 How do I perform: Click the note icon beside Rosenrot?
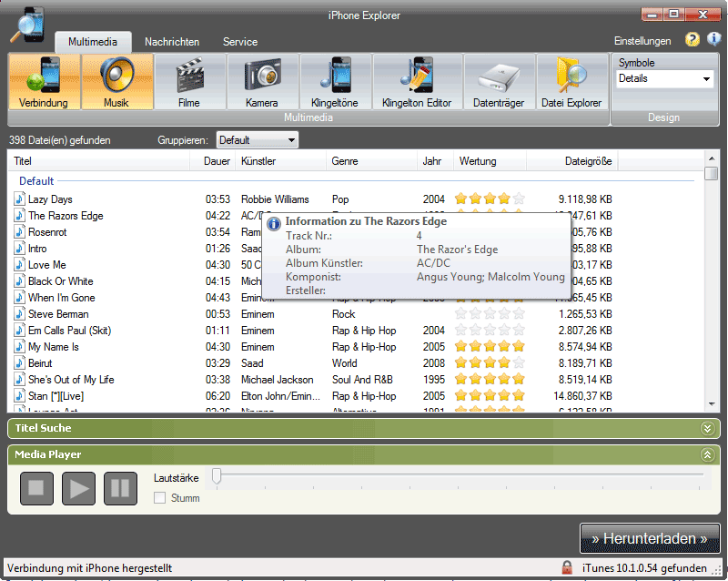(19, 232)
